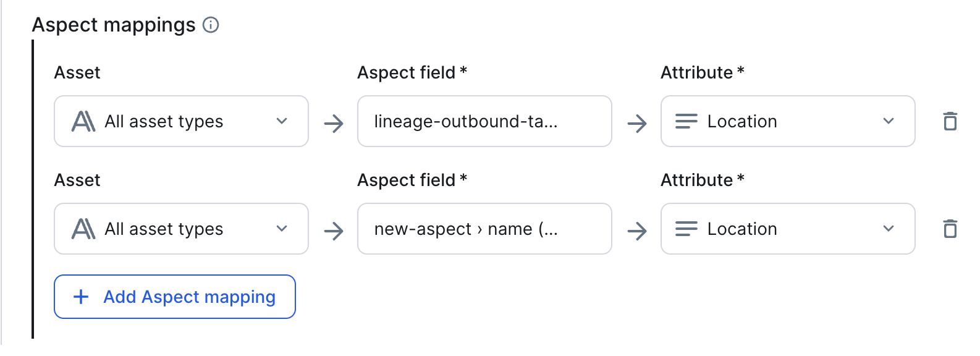Click the arrow between first asset and aspect field
Screen dimensions: 980x356
coord(334,124)
